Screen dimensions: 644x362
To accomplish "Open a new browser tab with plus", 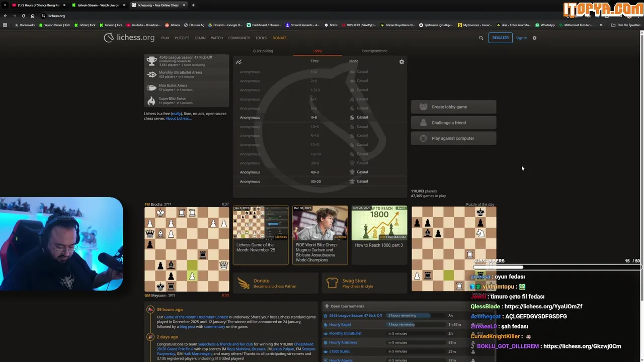I will tap(193, 5).
